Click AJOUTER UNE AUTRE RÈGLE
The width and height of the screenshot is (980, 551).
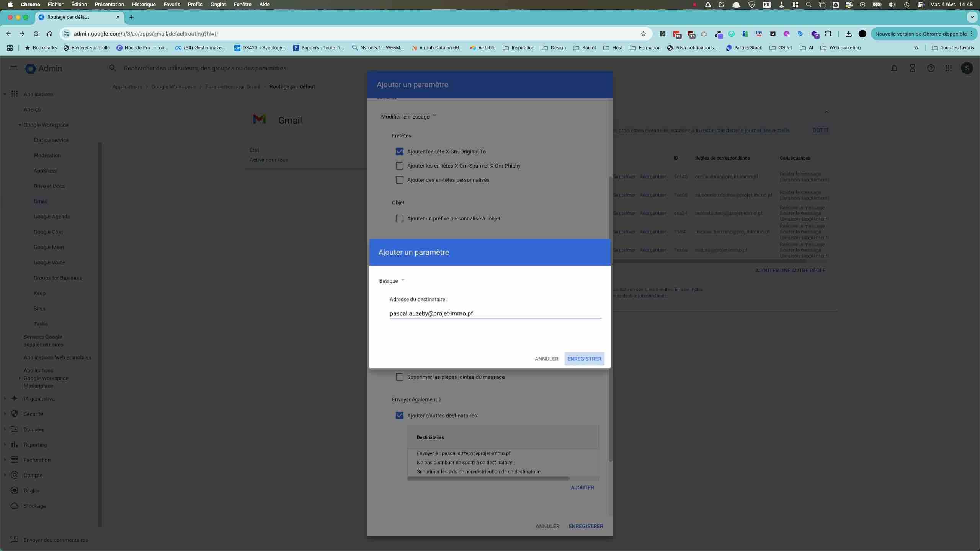point(790,271)
